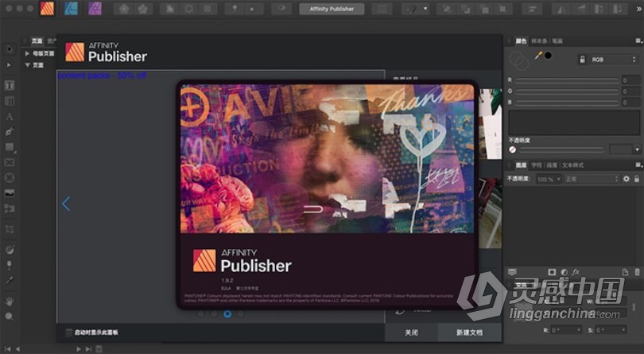This screenshot has height=354, width=644.
Task: Click the black fill colour swatch
Action: 549,55
